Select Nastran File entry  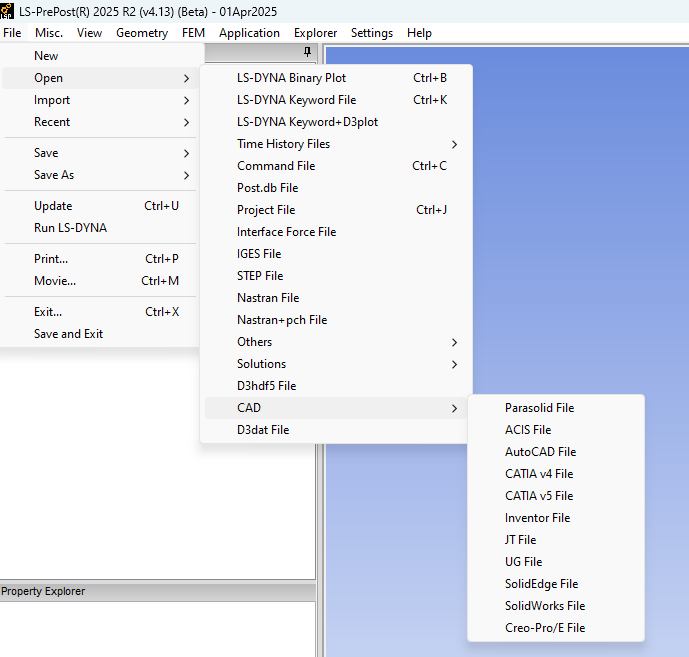pos(336,298)
